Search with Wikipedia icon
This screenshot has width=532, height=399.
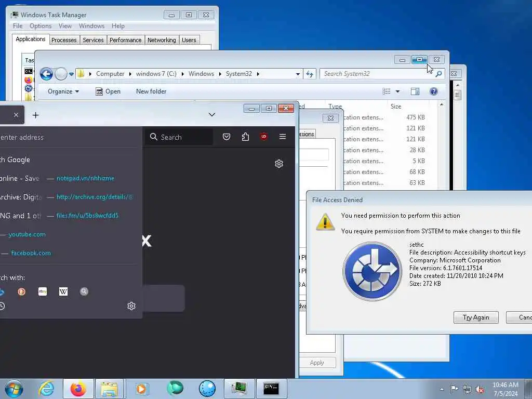pyautogui.click(x=63, y=291)
